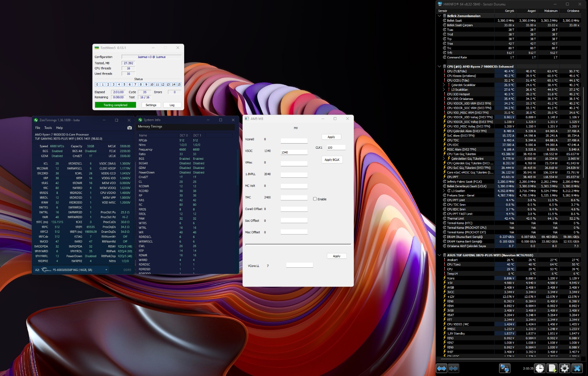Click the 1usmus v3 configuration field in TestMem5
588x376 pixels.
click(x=151, y=57)
